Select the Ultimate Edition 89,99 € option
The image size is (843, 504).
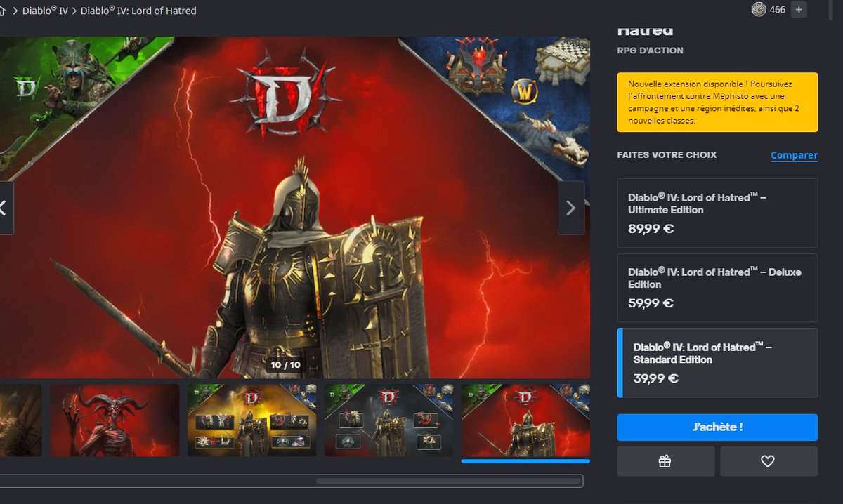(x=717, y=213)
